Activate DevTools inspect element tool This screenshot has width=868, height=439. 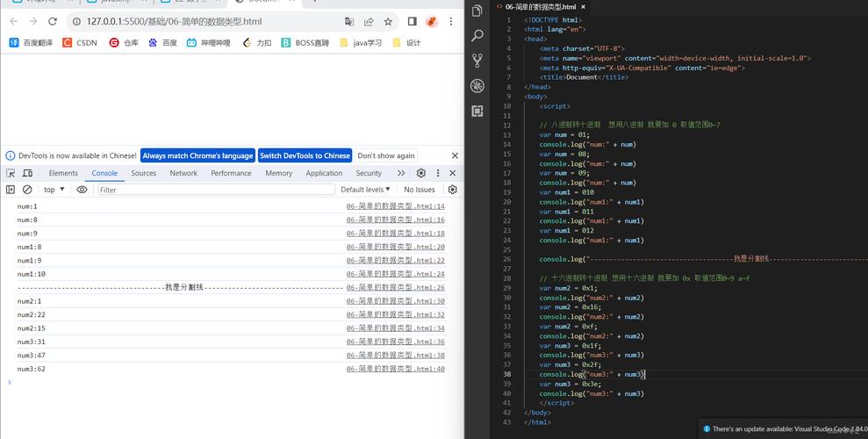click(x=11, y=173)
